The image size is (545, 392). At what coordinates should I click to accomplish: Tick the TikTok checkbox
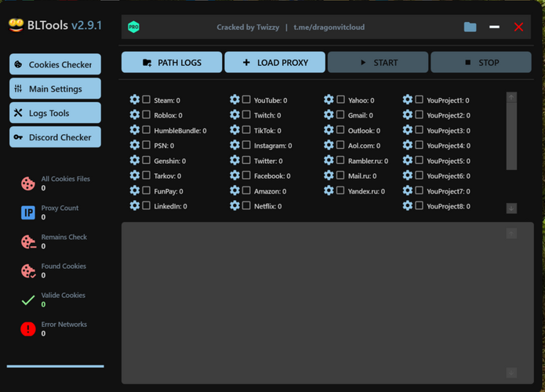(x=246, y=130)
